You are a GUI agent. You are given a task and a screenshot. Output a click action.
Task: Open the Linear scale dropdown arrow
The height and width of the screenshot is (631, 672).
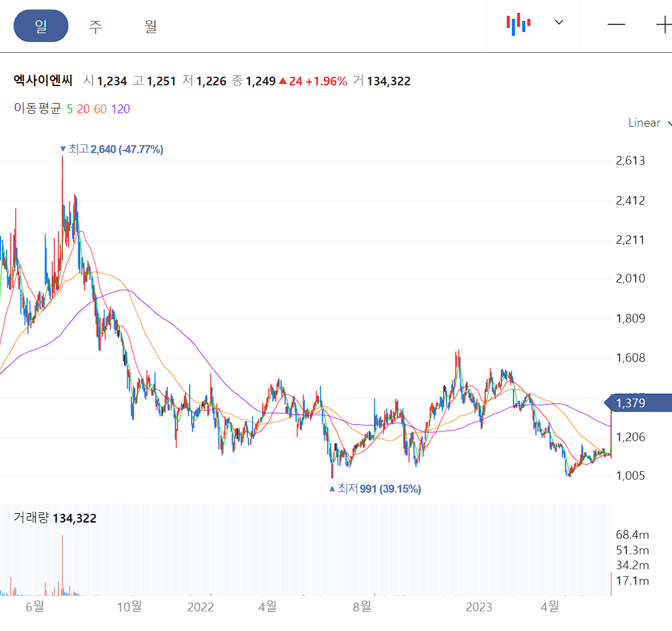669,123
